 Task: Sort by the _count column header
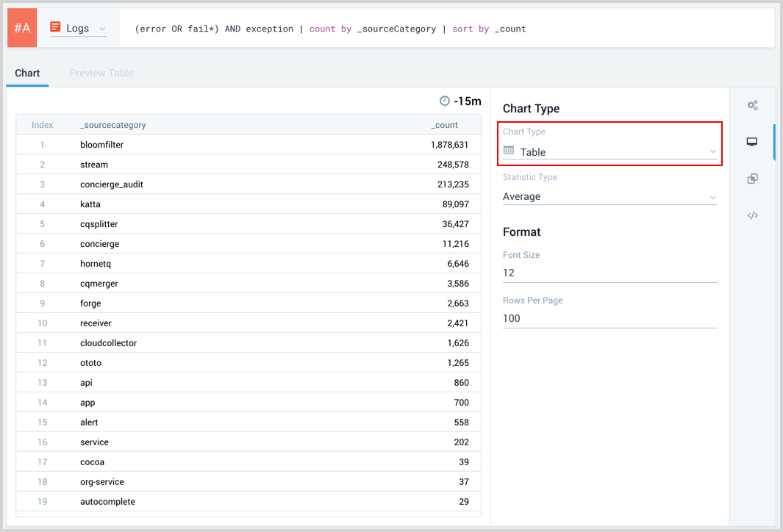pos(444,125)
